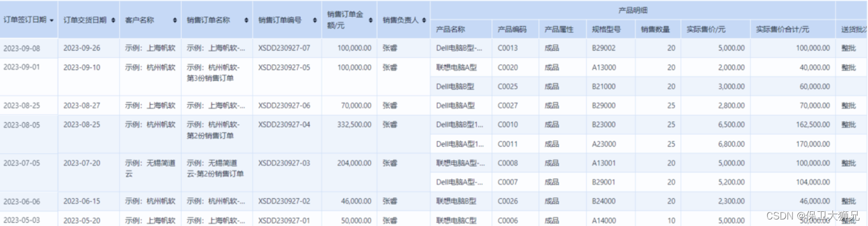Click order number XSDD230927-02
Image resolution: width=868 pixels, height=226 pixels.
[284, 201]
